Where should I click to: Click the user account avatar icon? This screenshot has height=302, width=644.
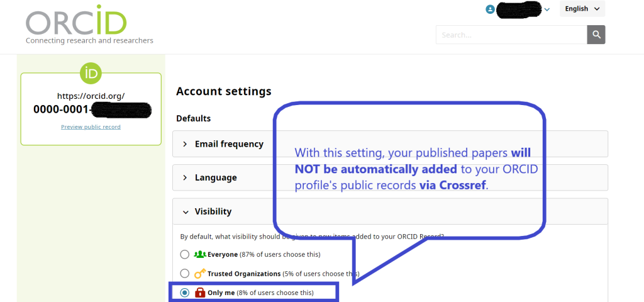[489, 9]
